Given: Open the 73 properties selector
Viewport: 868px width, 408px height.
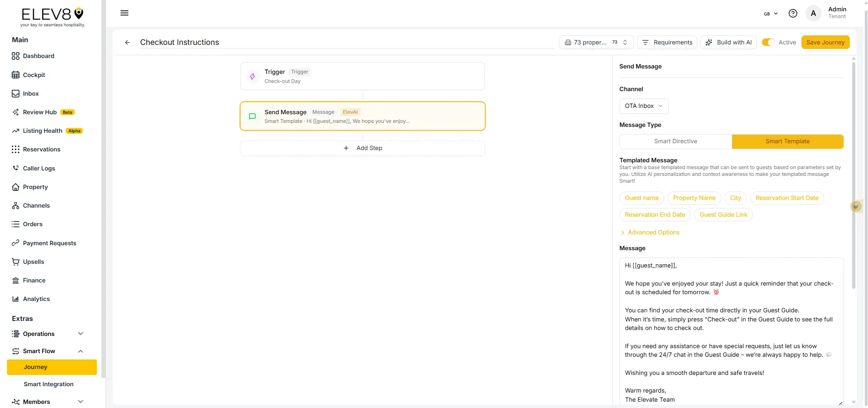Looking at the screenshot, I should (596, 42).
